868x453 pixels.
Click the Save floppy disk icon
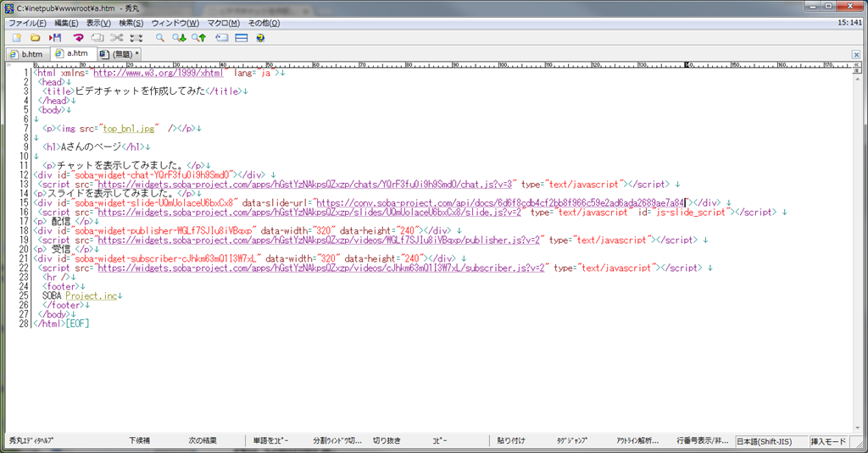[x=55, y=37]
